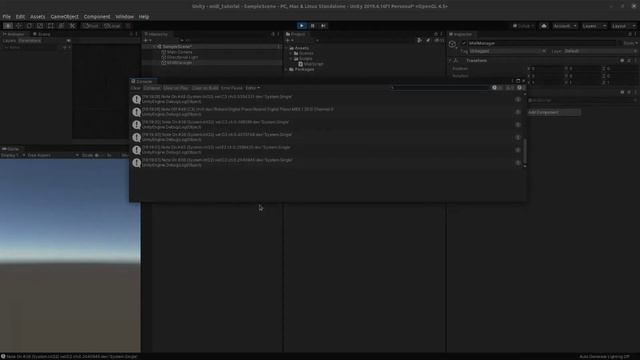Toggle the Pivot handle position button
Viewport: 640px width, 360px height.
91,26
